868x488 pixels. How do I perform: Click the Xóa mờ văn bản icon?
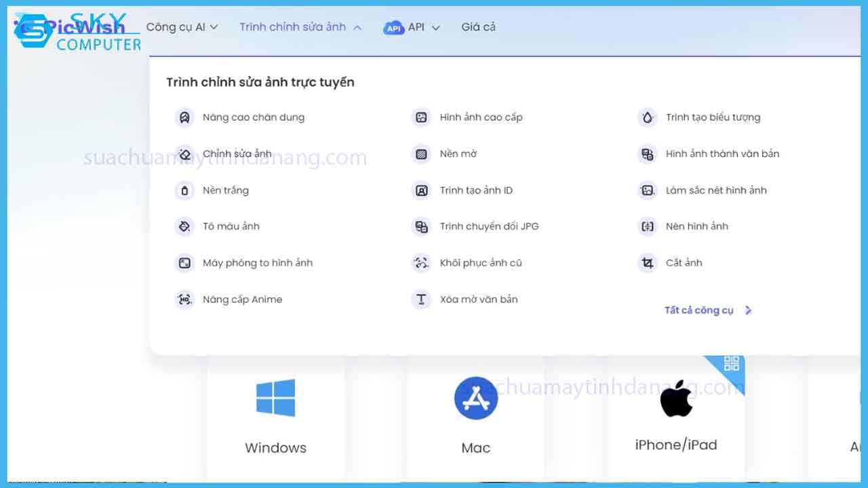421,300
